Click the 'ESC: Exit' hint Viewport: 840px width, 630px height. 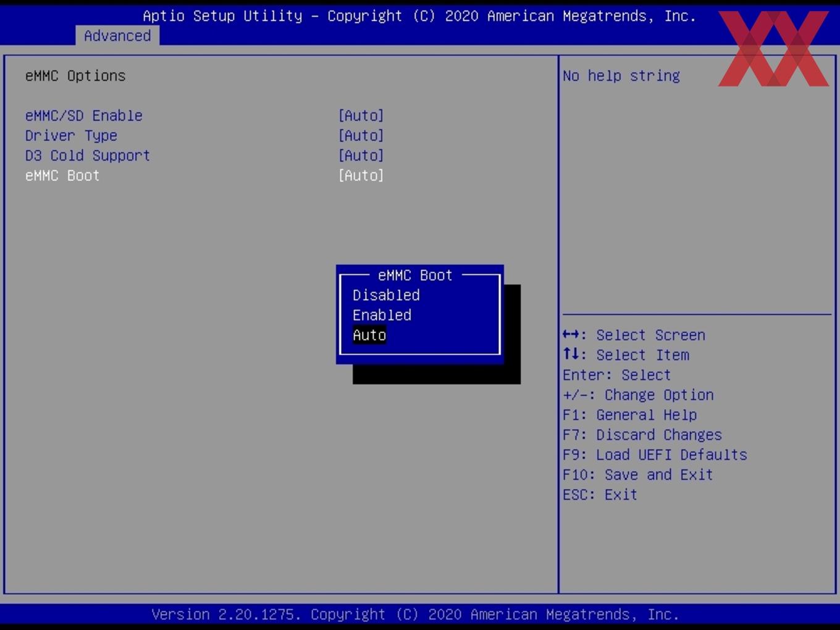[x=600, y=495]
